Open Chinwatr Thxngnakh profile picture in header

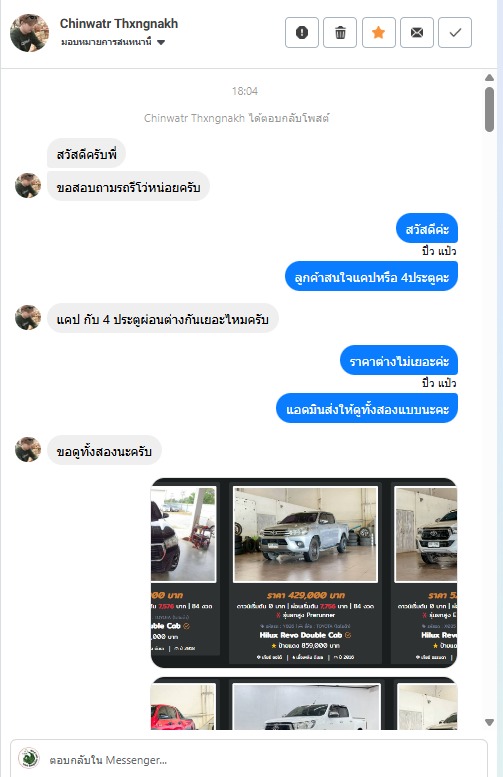coord(29,33)
